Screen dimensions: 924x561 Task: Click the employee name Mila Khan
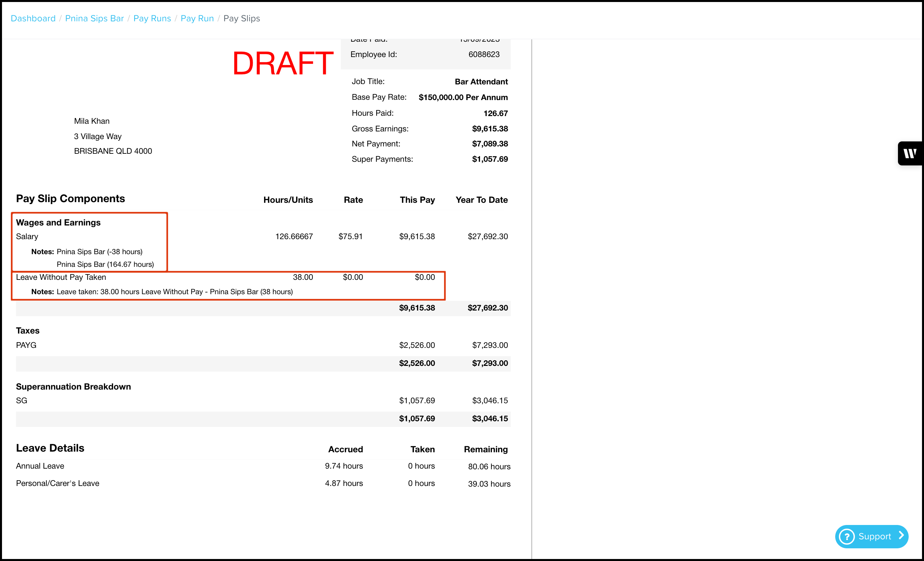[92, 121]
